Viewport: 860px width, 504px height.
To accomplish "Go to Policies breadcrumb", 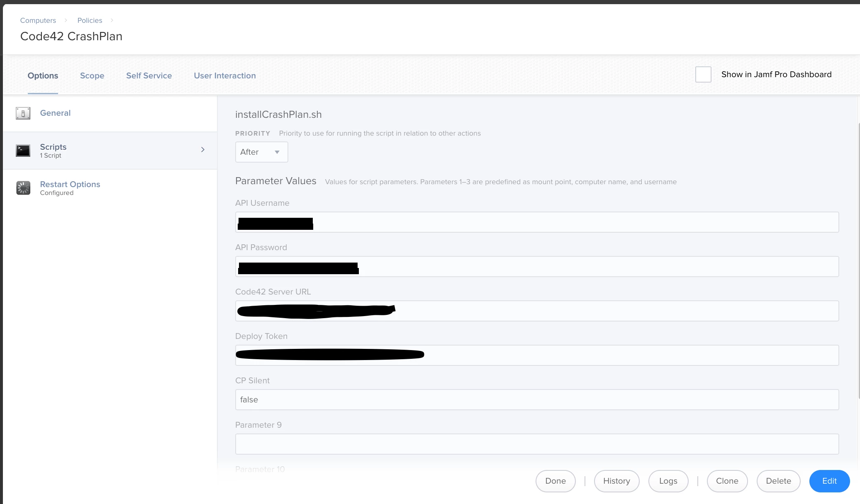I will click(90, 20).
